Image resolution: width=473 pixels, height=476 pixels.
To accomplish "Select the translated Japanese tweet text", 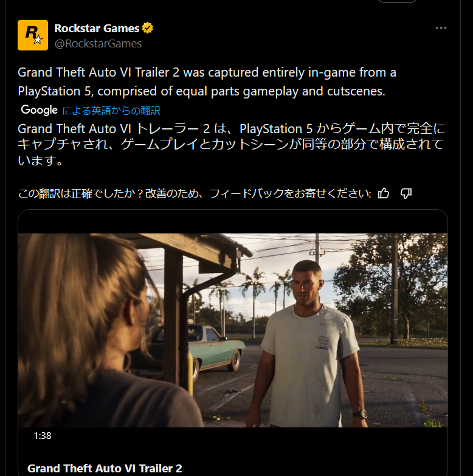I will 232,145.
